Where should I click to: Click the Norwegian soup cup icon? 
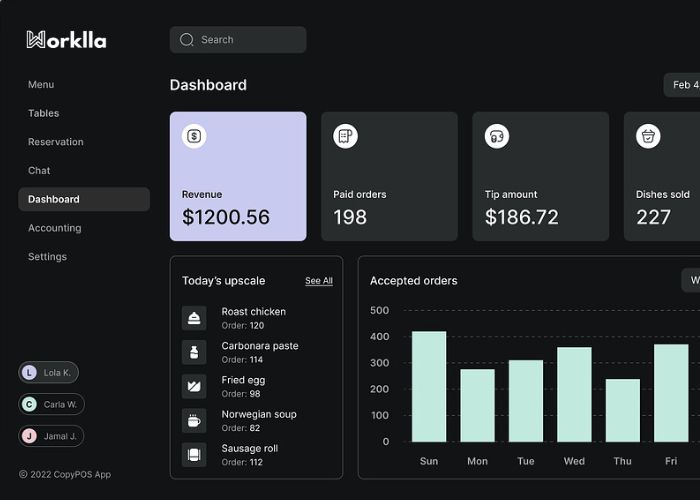point(194,421)
